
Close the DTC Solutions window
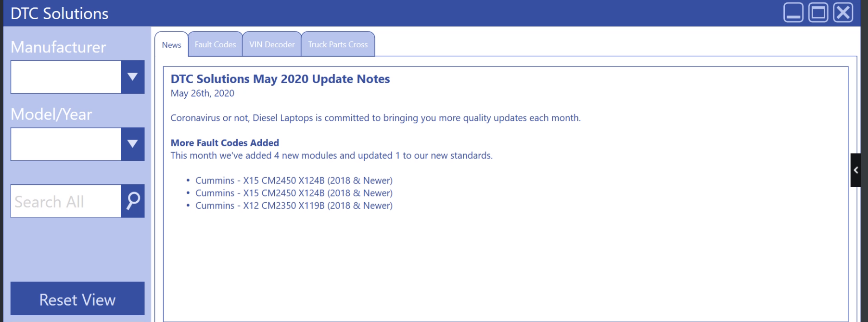(x=843, y=13)
